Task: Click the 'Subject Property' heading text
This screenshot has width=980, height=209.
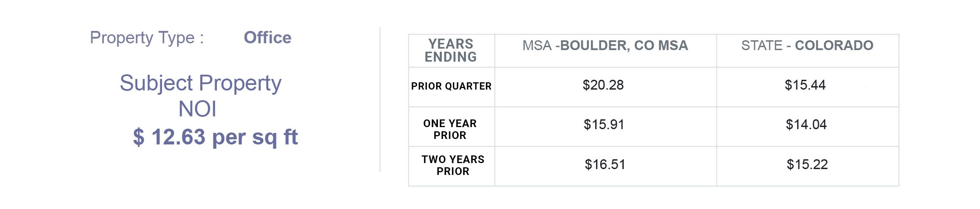Action: click(201, 83)
